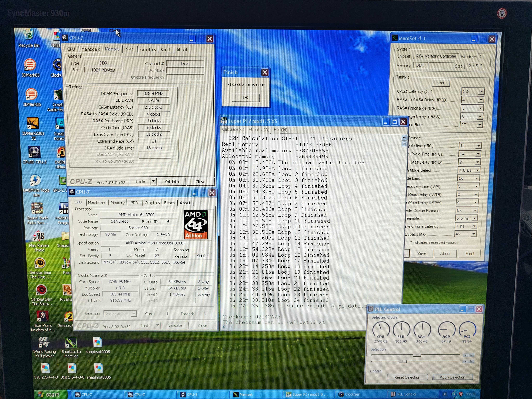Click Exit button in MemSet
This screenshot has width=532, height=399.
(x=470, y=254)
